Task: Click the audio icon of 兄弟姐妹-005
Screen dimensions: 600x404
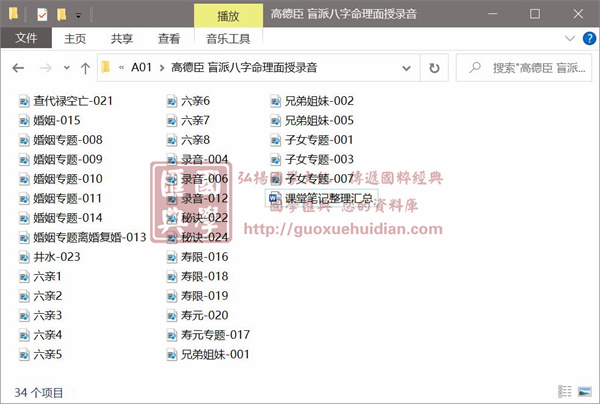Action: pyautogui.click(x=275, y=121)
